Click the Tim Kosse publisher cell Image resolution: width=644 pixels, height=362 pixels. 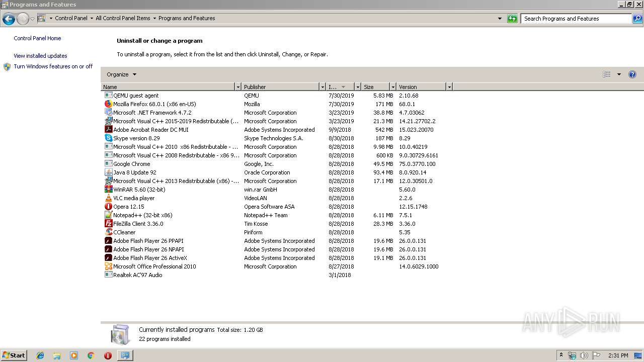256,224
